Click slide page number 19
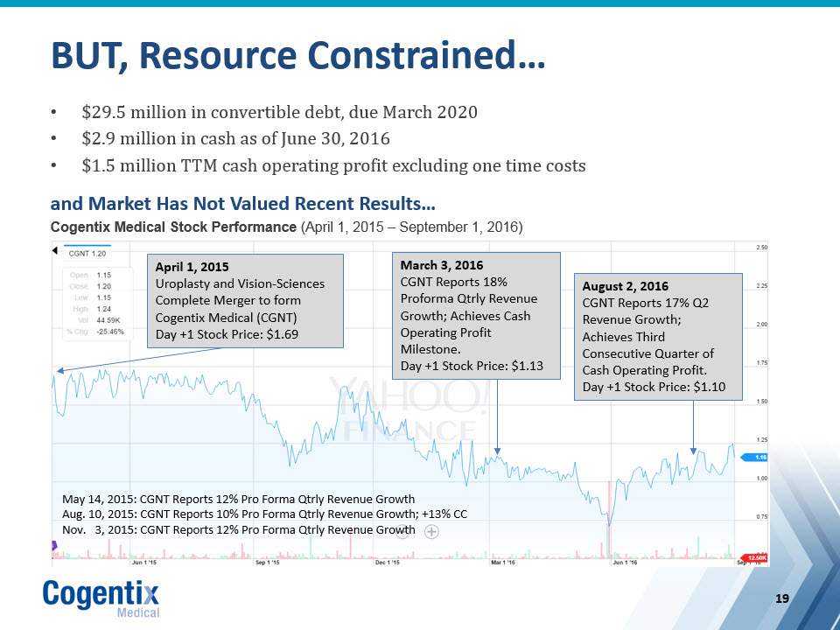Viewport: 840px width, 630px height. [782, 598]
